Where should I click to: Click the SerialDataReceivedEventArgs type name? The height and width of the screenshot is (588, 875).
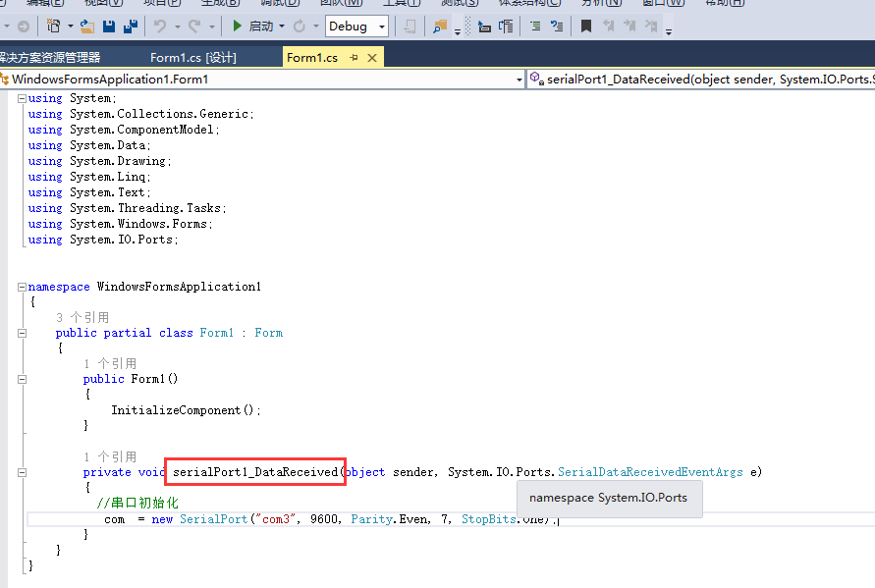coord(650,472)
